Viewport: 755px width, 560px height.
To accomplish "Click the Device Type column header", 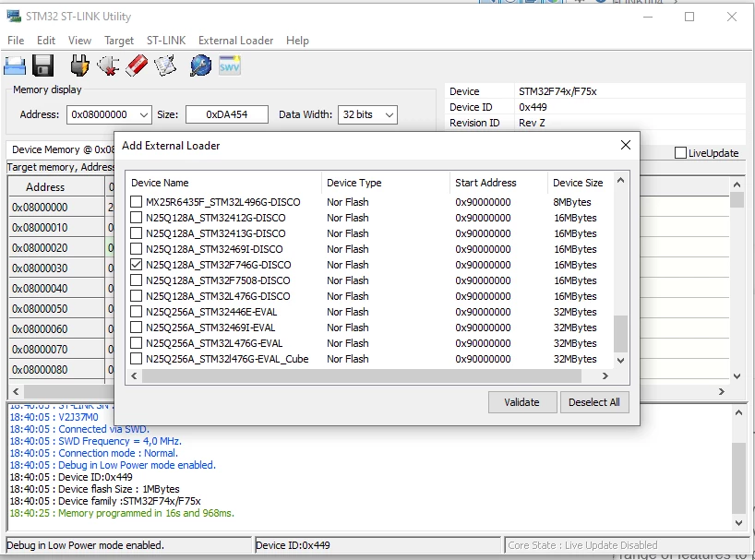I will point(386,183).
